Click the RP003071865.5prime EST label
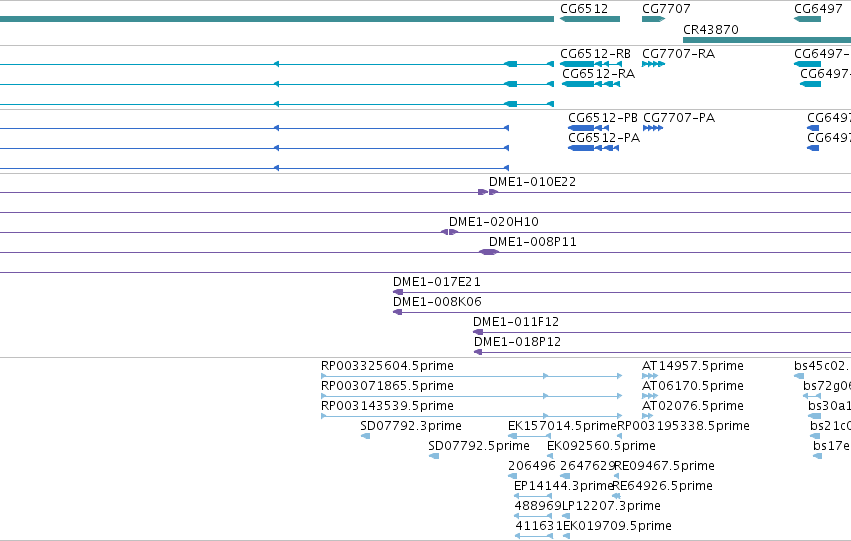Image resolution: width=851 pixels, height=541 pixels. (x=387, y=386)
